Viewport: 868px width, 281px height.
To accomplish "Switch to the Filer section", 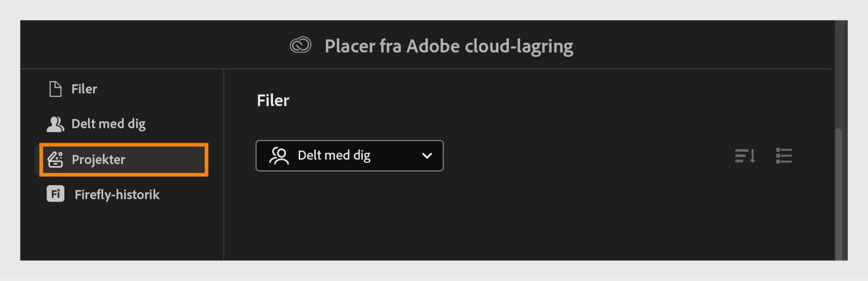I will pos(84,89).
